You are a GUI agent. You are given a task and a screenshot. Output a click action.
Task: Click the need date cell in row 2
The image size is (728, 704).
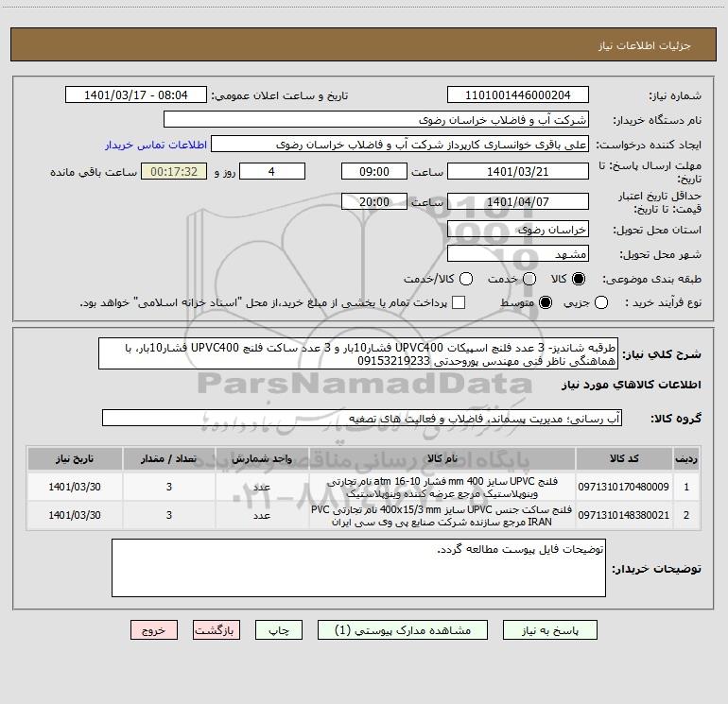75,515
